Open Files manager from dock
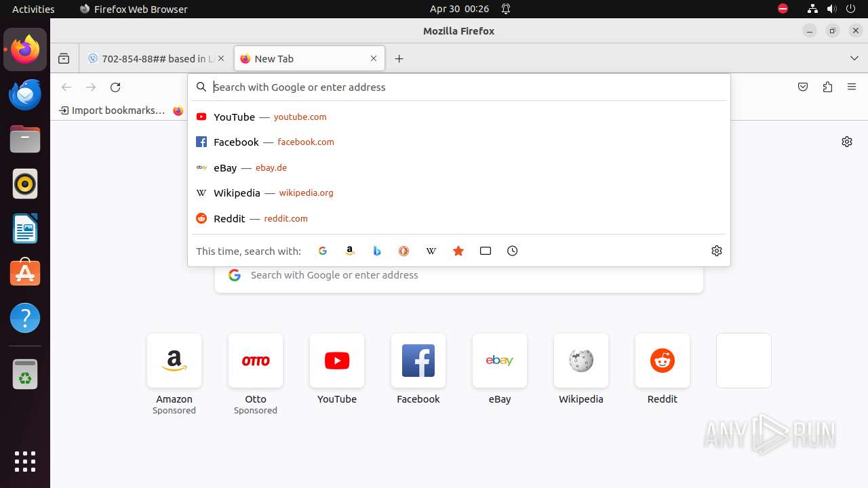The image size is (868, 488). coord(25,139)
